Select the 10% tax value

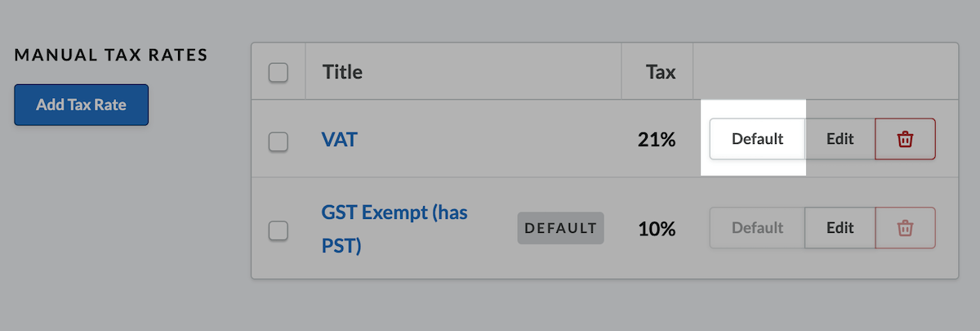tap(657, 229)
